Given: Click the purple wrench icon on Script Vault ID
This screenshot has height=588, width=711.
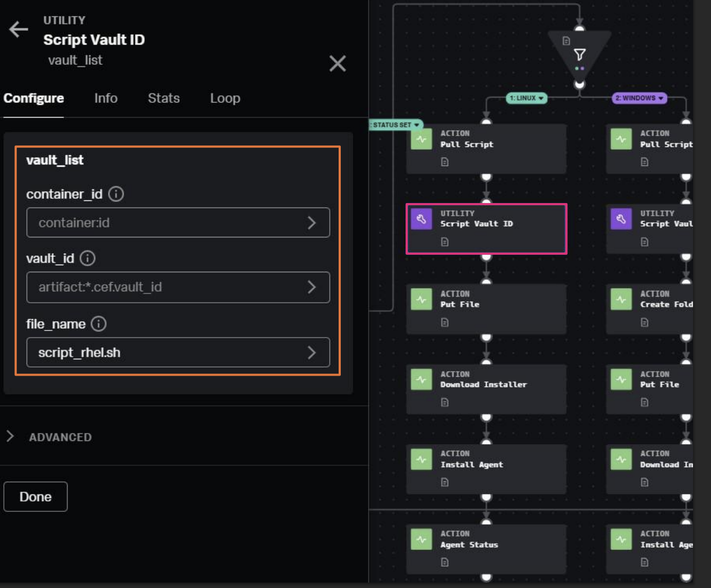Looking at the screenshot, I should pyautogui.click(x=421, y=219).
